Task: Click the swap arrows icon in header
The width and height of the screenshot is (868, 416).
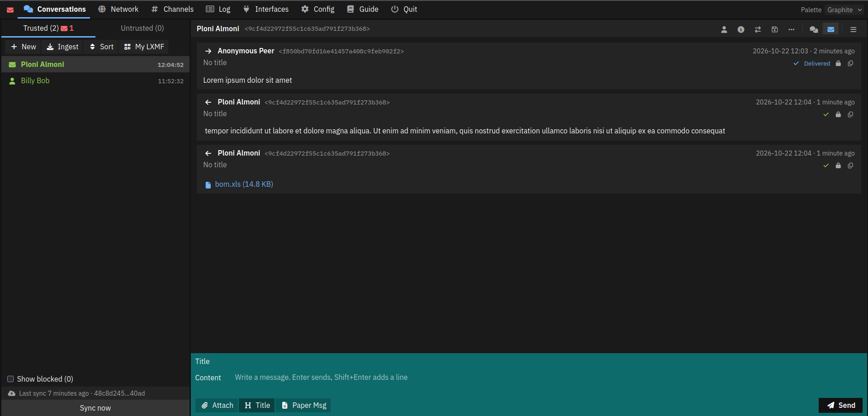Action: (758, 29)
